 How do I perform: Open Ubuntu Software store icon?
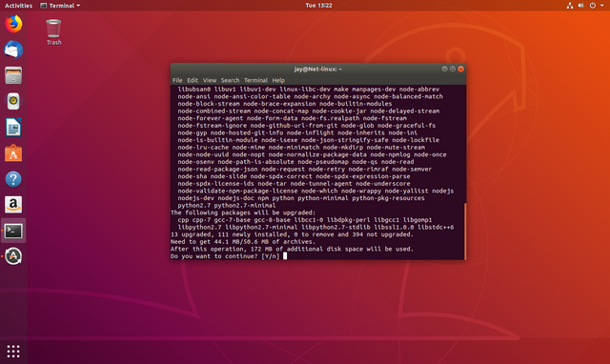point(13,153)
